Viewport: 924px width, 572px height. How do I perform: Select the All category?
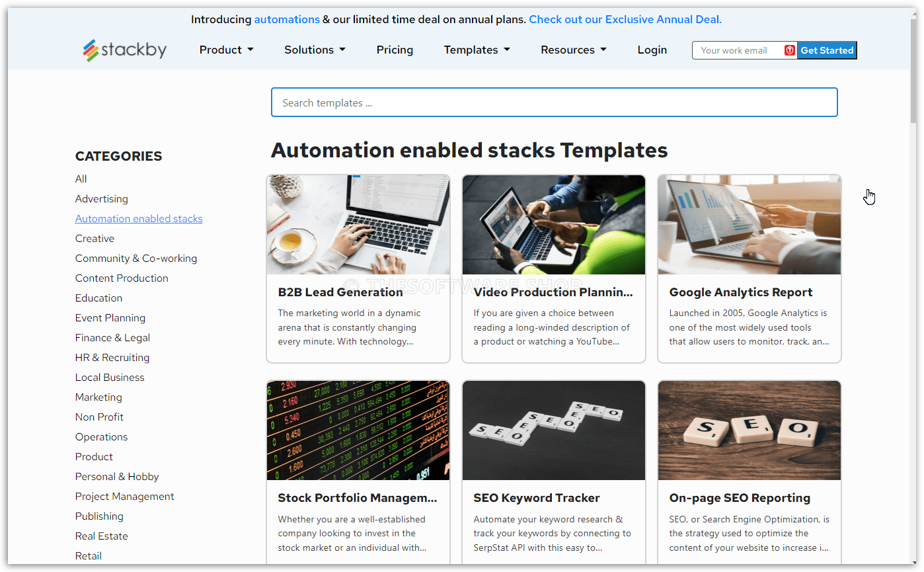tap(81, 179)
